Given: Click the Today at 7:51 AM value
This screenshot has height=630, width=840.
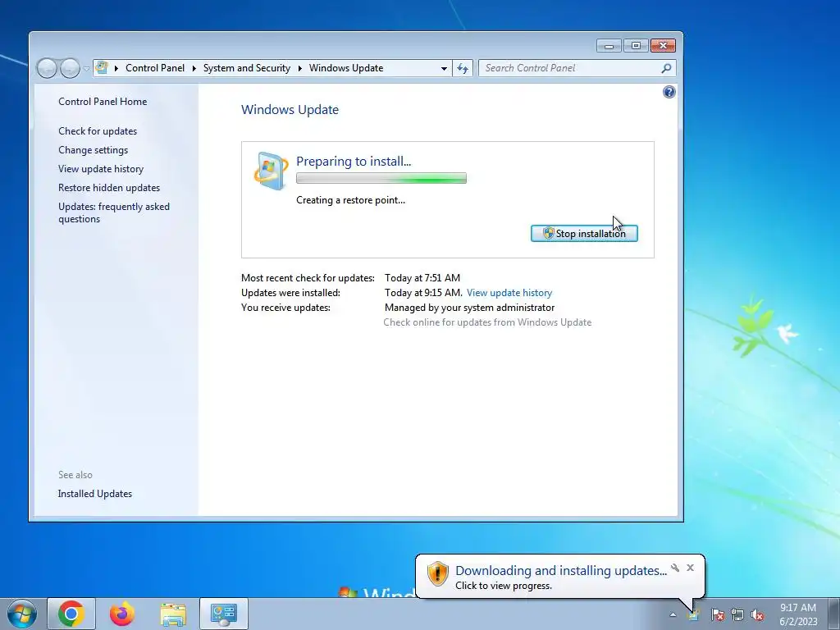Looking at the screenshot, I should click(422, 278).
